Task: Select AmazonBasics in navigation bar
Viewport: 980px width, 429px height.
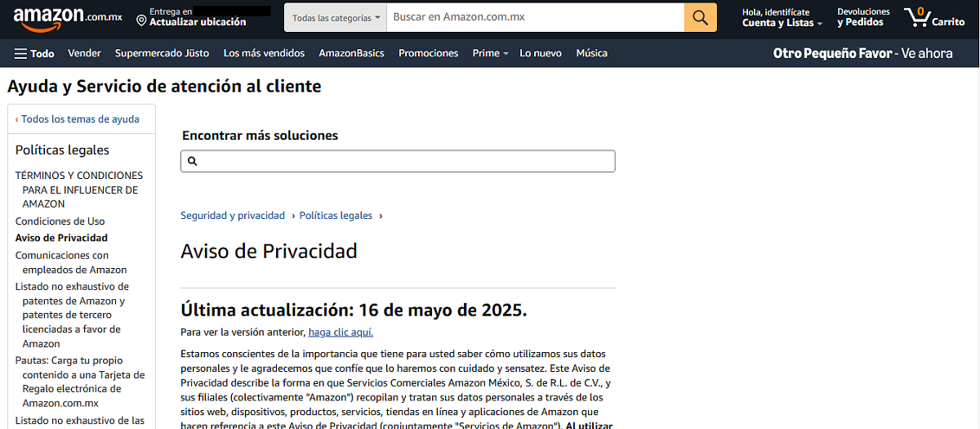Action: click(351, 53)
